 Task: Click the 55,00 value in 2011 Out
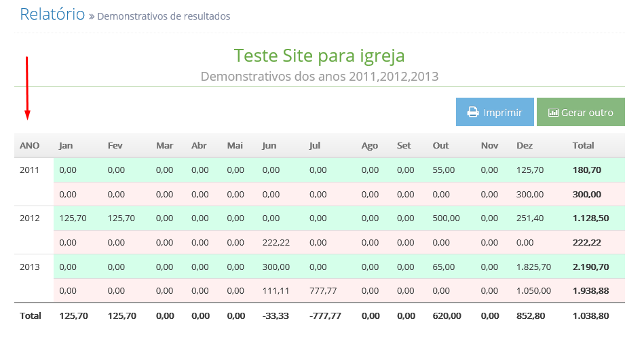[444, 170]
